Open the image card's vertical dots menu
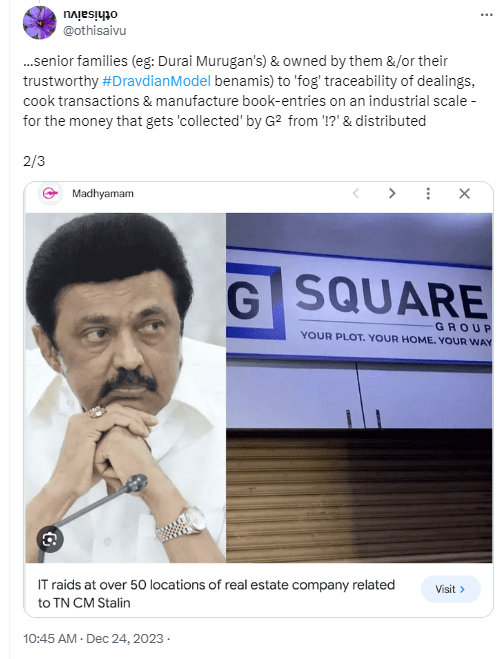 (428, 193)
